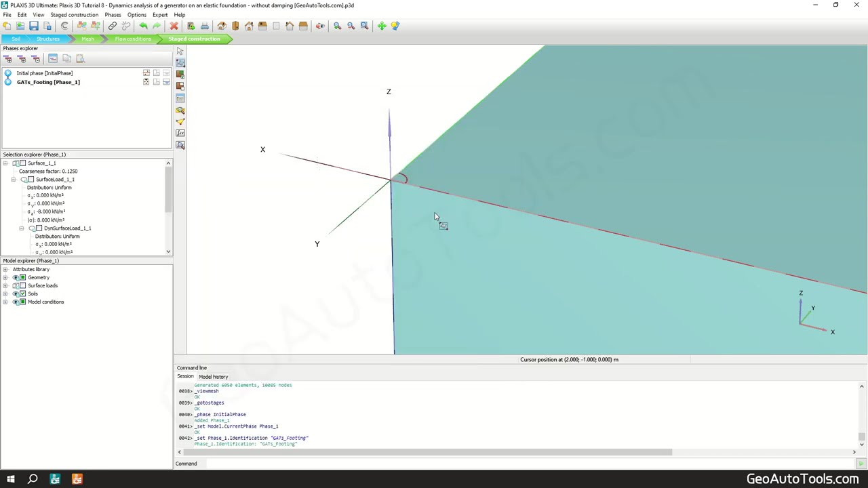Click the PLAXIS app icon in the taskbar

(x=55, y=479)
